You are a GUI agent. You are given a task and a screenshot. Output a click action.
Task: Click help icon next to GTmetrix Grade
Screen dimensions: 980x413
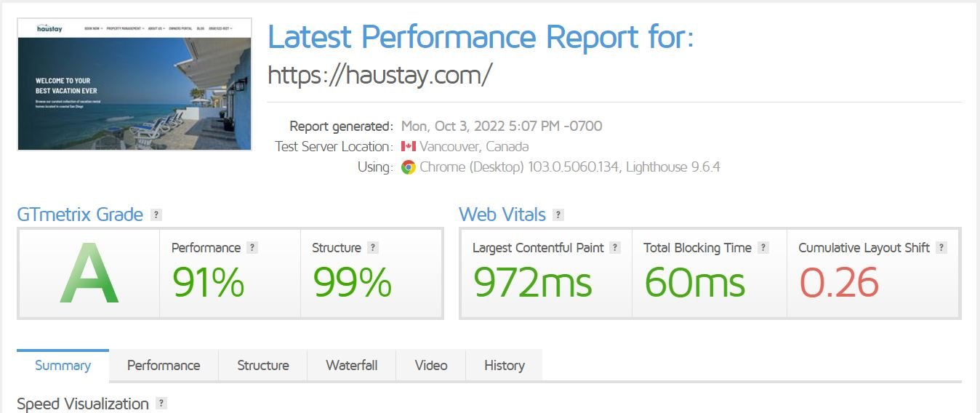coord(156,215)
